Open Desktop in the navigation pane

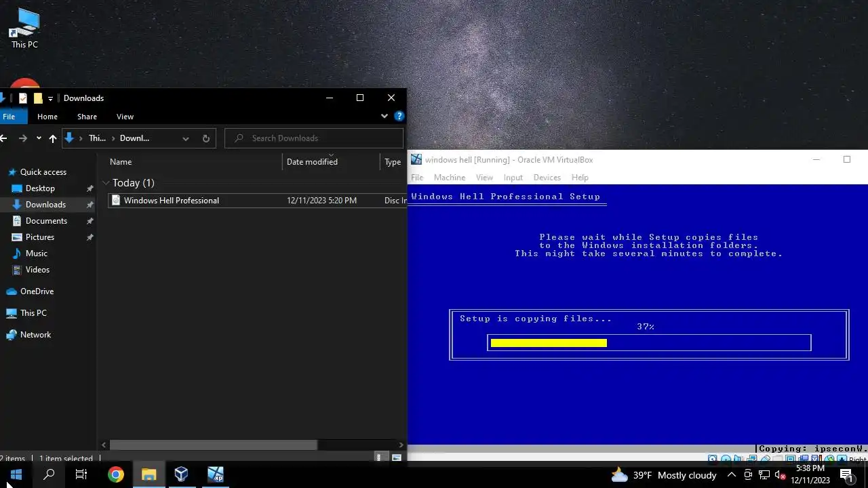[40, 188]
